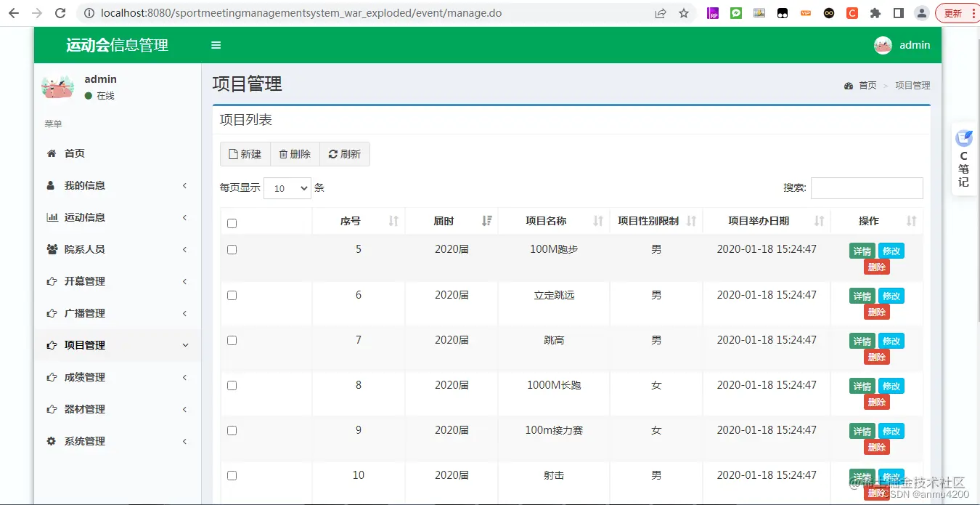This screenshot has height=505, width=980.
Task: Open the browser profile avatar icon
Action: point(921,13)
